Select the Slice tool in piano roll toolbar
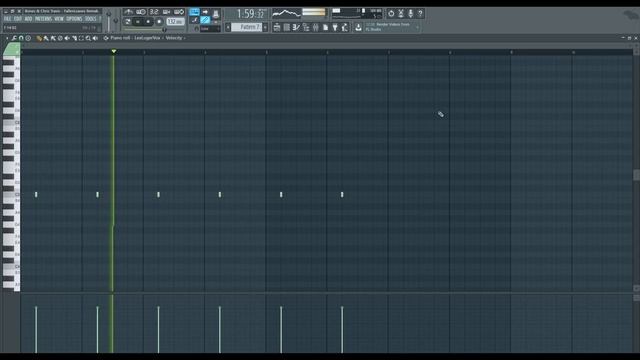 [74, 38]
